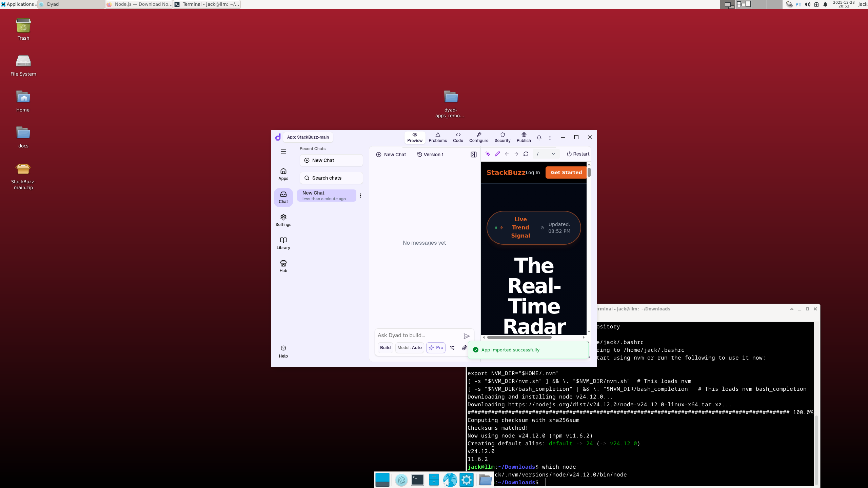The image size is (868, 488).
Task: Click 'App imported successfully' notification text
Action: pos(510,350)
